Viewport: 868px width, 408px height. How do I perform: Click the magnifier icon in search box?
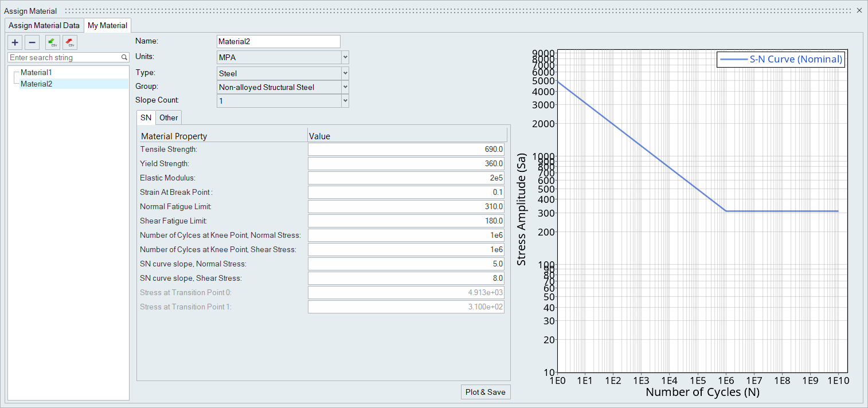pyautogui.click(x=124, y=58)
